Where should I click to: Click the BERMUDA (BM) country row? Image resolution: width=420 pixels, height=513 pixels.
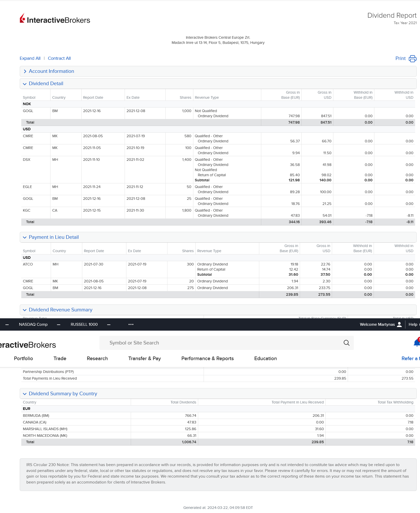(x=218, y=416)
